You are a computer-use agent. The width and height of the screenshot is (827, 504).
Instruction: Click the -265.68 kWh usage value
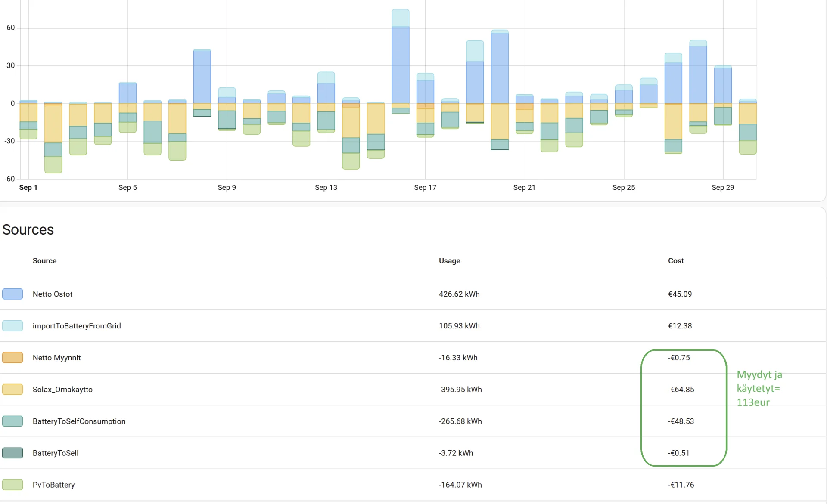point(460,421)
